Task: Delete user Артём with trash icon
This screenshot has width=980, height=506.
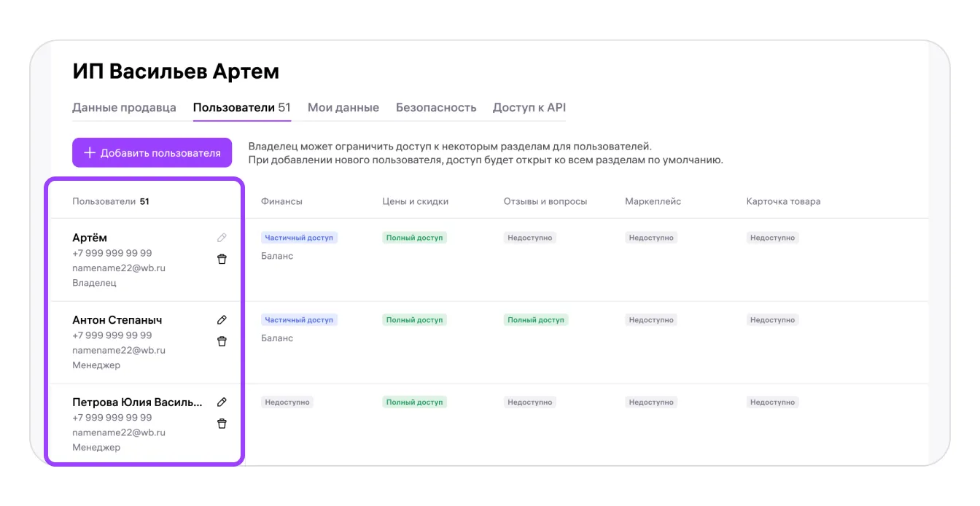Action: (222, 259)
